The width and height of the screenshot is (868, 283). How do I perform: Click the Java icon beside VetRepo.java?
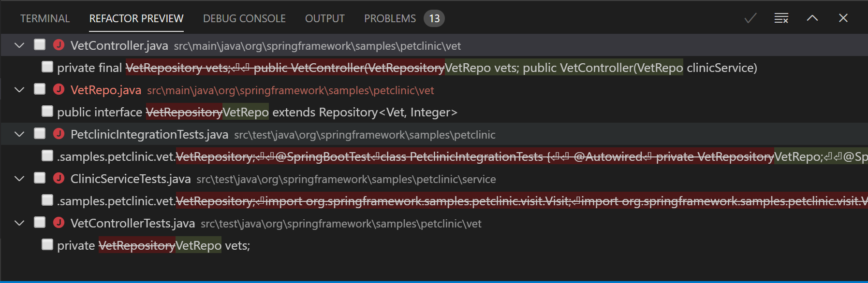coord(59,89)
